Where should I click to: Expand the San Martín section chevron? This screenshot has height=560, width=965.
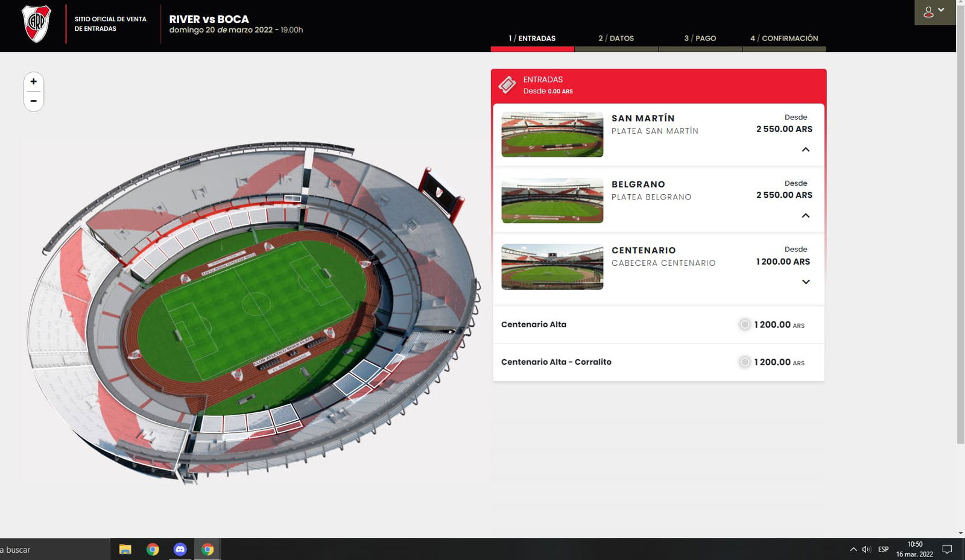[x=805, y=149]
